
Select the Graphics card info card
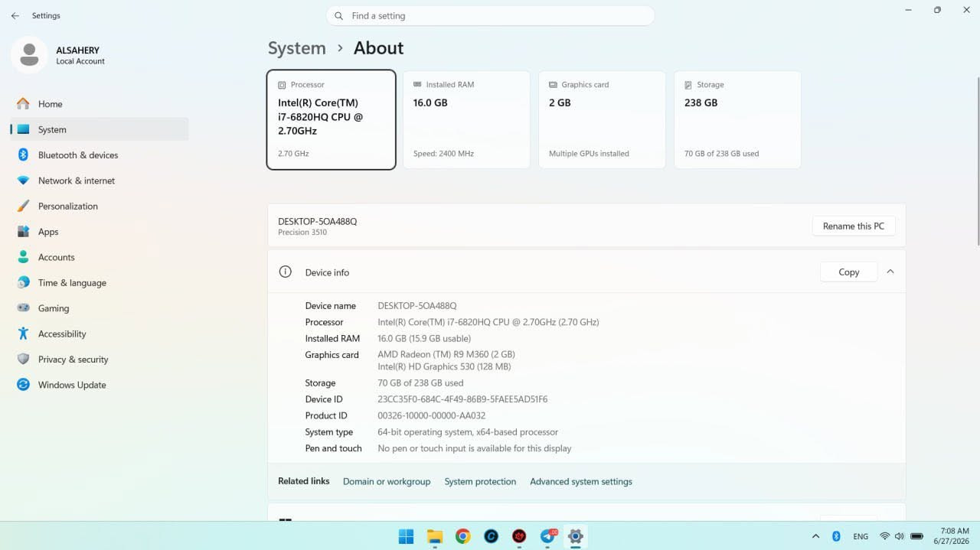tap(602, 119)
